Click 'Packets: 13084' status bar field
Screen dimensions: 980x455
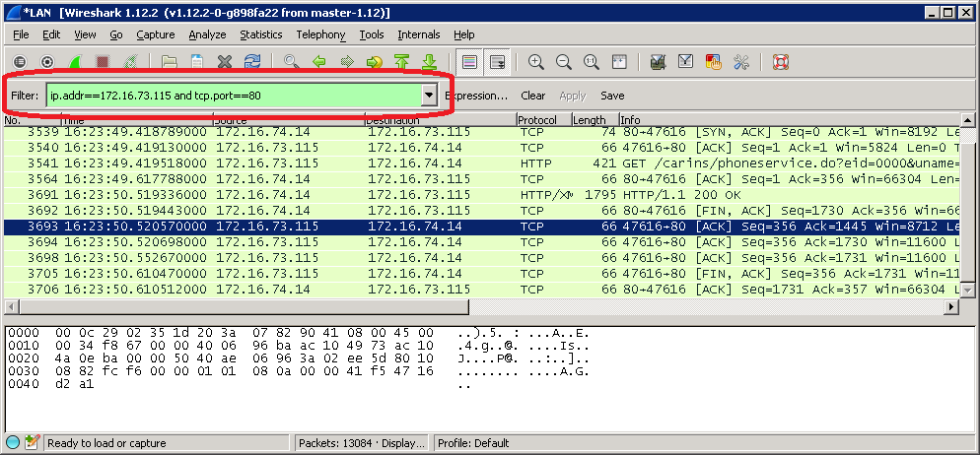pyautogui.click(x=362, y=443)
